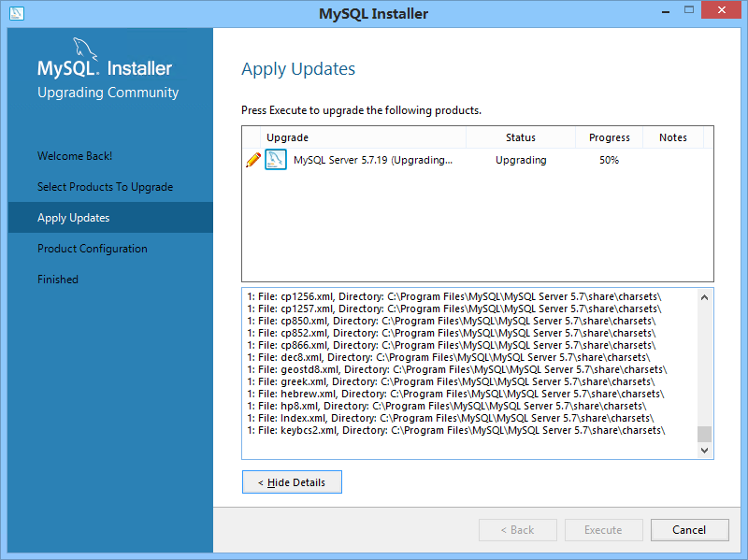748x560 pixels.
Task: Click the Status column header
Action: (x=521, y=137)
